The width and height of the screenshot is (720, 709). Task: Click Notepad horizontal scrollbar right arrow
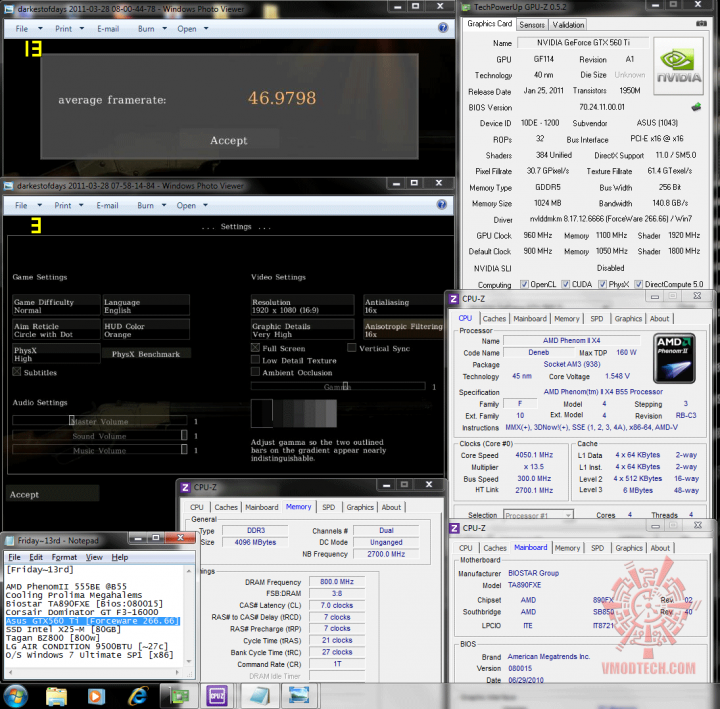tap(177, 672)
